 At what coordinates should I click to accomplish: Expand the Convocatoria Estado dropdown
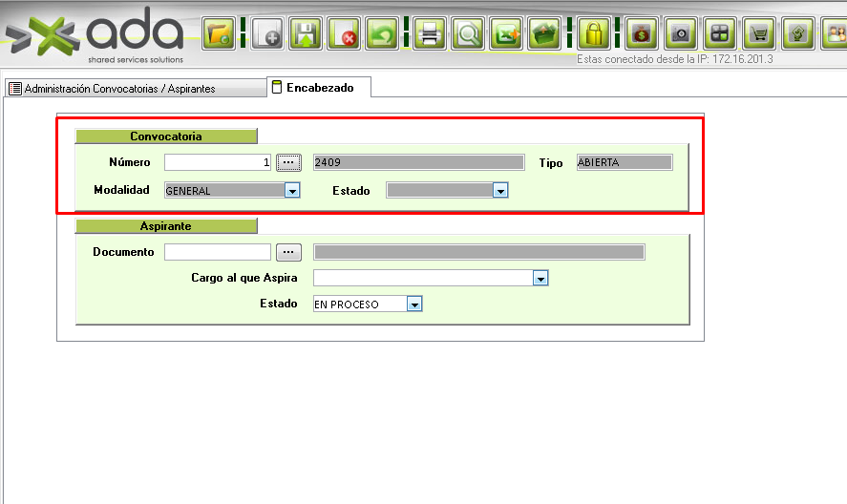pos(498,191)
